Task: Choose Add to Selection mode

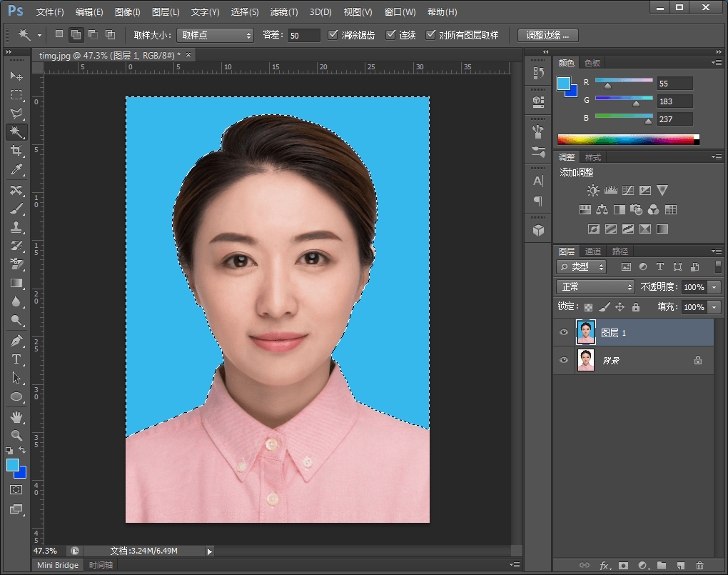Action: pos(76,34)
